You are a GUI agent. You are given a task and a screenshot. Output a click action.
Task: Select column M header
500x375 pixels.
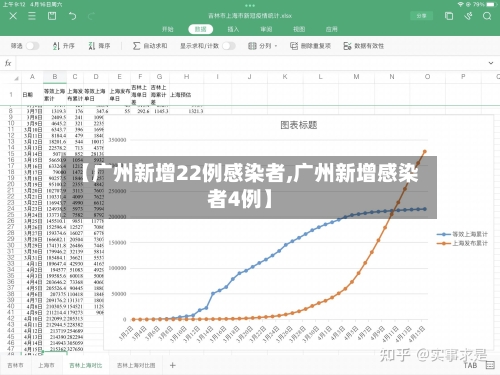click(356, 77)
